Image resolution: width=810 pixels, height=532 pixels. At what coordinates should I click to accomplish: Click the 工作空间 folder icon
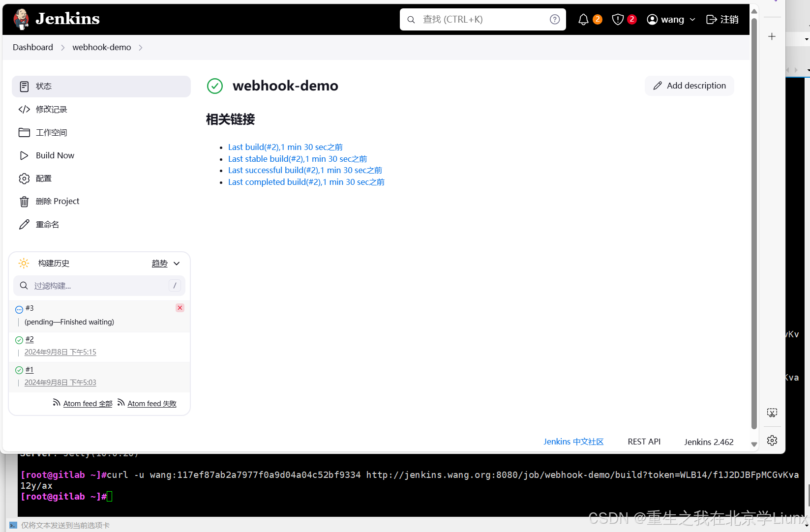pos(24,132)
